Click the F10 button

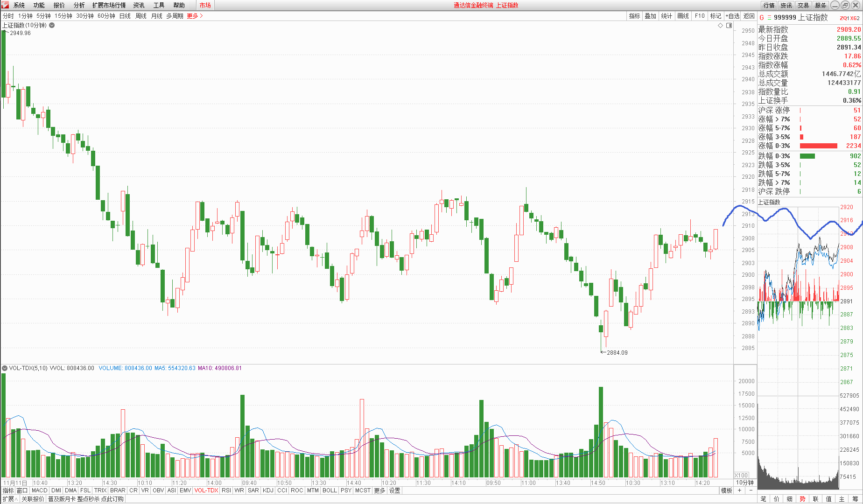(699, 16)
